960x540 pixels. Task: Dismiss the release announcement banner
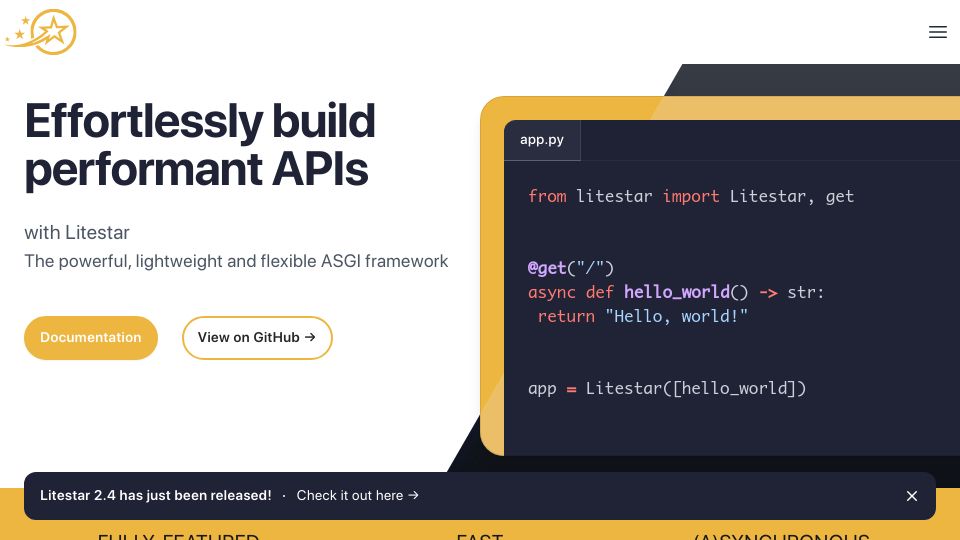click(912, 496)
